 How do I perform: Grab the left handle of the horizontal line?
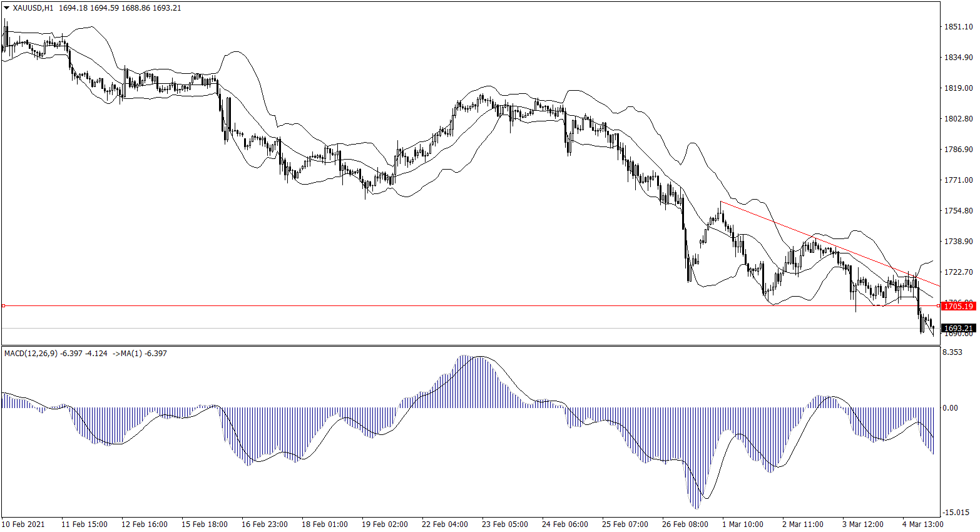coord(4,306)
